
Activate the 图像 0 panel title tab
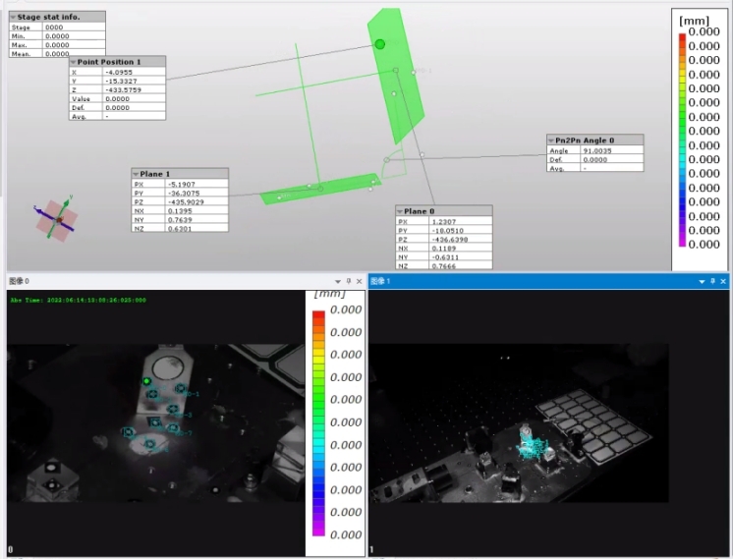pos(20,281)
